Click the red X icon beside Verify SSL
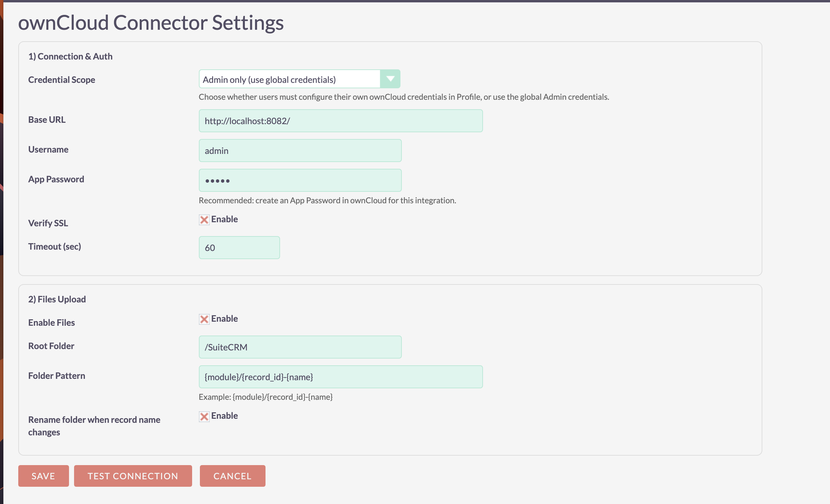The image size is (830, 504). [x=204, y=220]
